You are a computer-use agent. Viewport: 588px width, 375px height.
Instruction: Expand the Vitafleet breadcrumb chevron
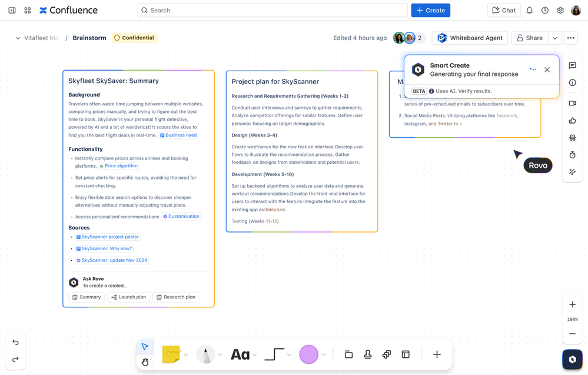click(x=18, y=38)
